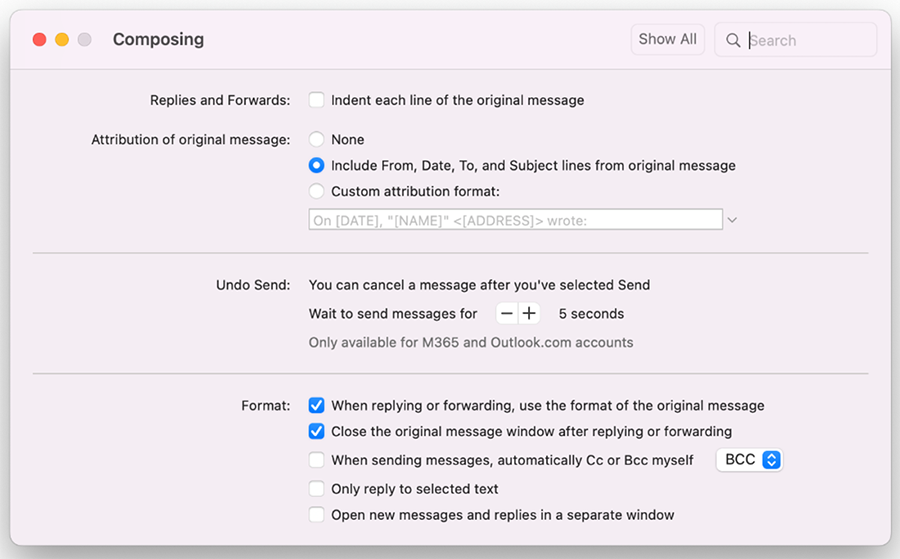Expand the custom attribution format chevron
The image size is (900, 559).
pos(732,220)
